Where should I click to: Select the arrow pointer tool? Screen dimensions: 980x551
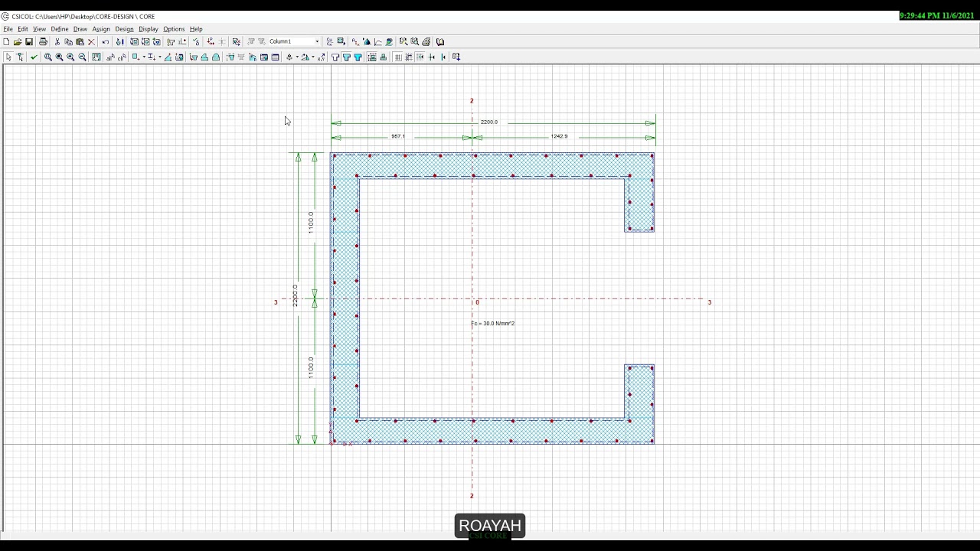tap(8, 57)
